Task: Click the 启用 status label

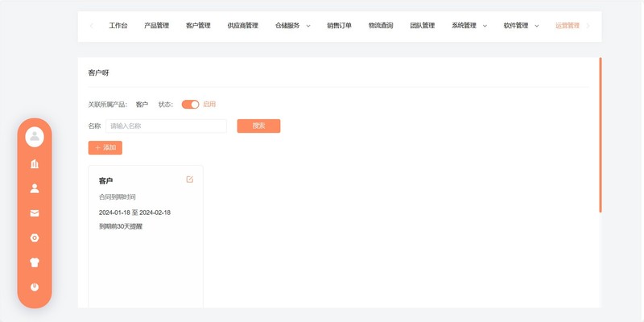Action: [209, 105]
